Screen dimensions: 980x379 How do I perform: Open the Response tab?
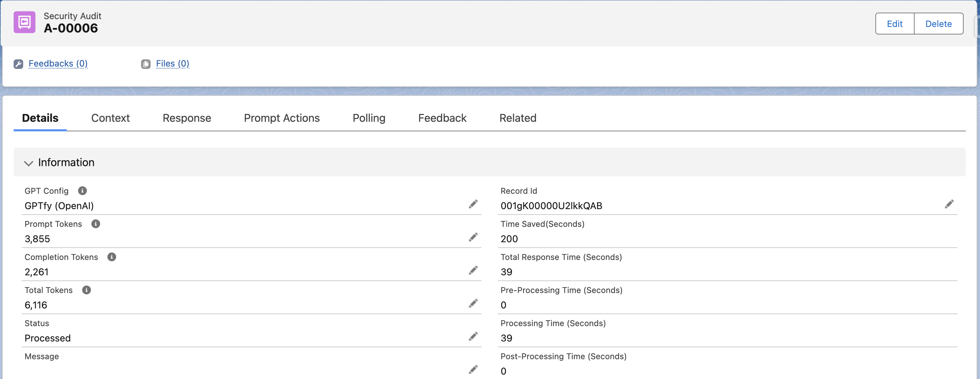point(186,118)
